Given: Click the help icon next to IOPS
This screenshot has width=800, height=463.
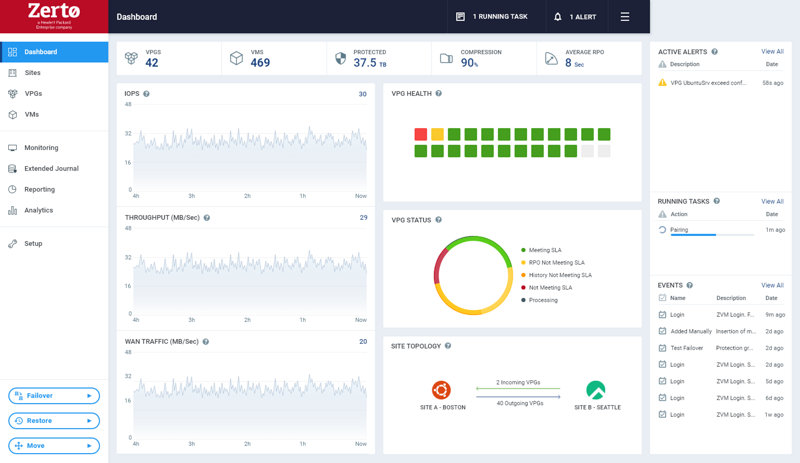Looking at the screenshot, I should [x=147, y=94].
